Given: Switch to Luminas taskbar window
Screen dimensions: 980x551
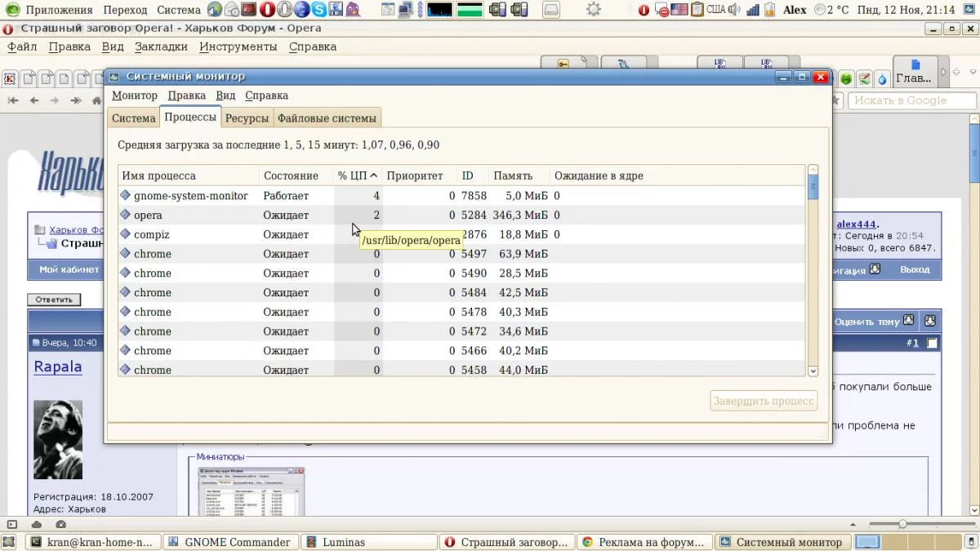Looking at the screenshot, I should click(368, 542).
